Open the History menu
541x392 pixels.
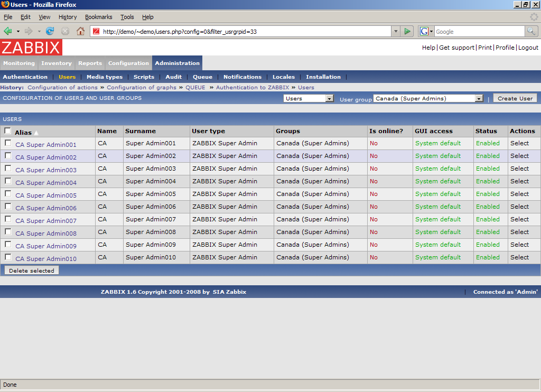68,17
